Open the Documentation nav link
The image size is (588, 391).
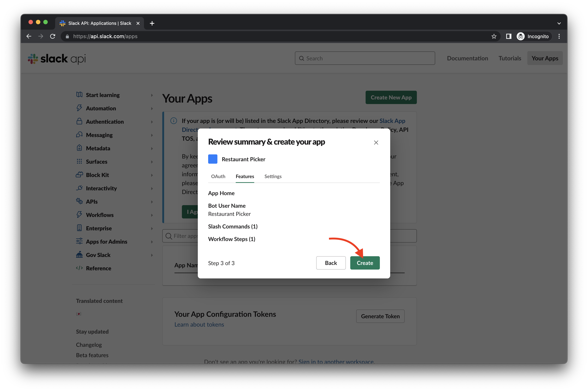point(467,58)
